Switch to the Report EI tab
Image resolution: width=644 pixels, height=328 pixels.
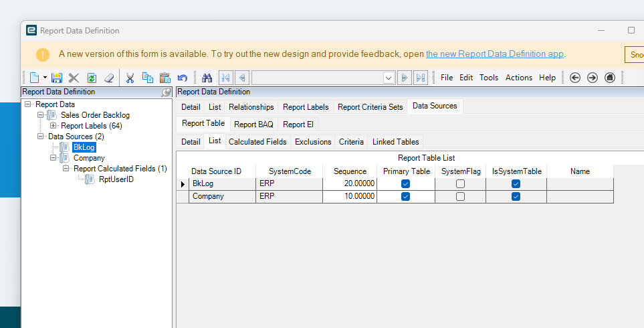pos(298,124)
